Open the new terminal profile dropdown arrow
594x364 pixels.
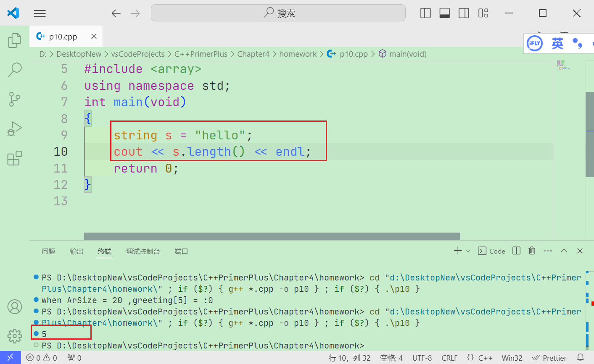468,251
